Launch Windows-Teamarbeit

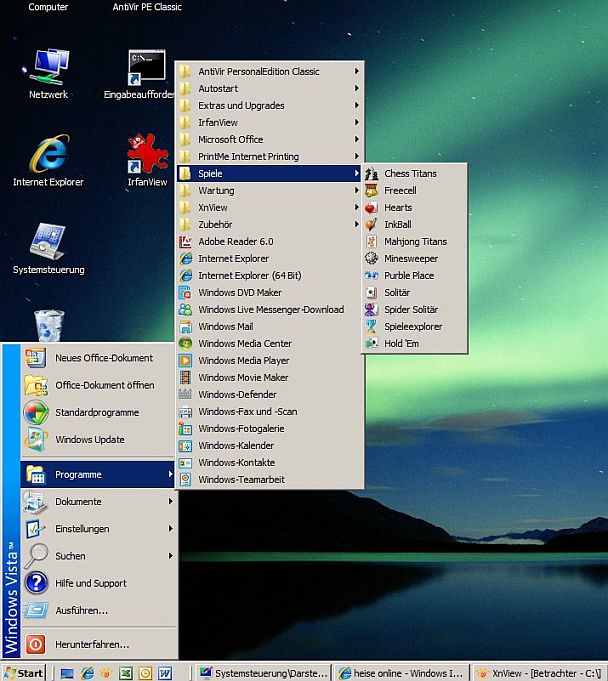[269, 479]
